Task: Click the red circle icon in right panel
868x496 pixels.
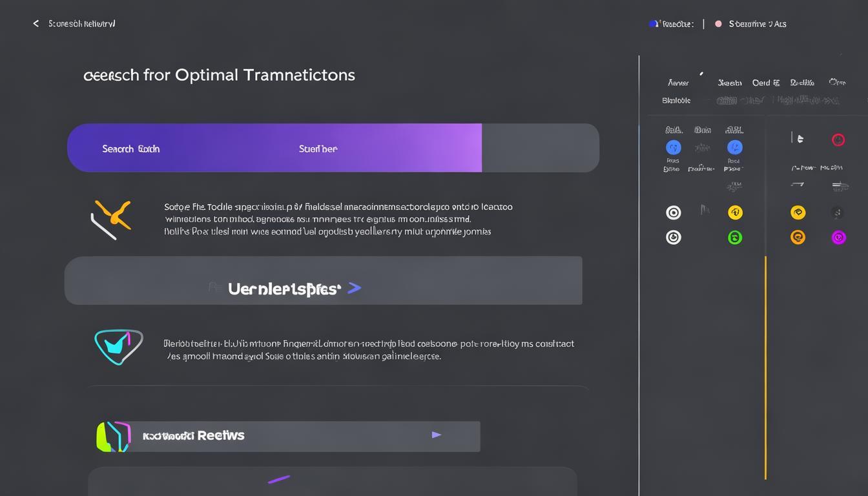Action: [x=838, y=139]
